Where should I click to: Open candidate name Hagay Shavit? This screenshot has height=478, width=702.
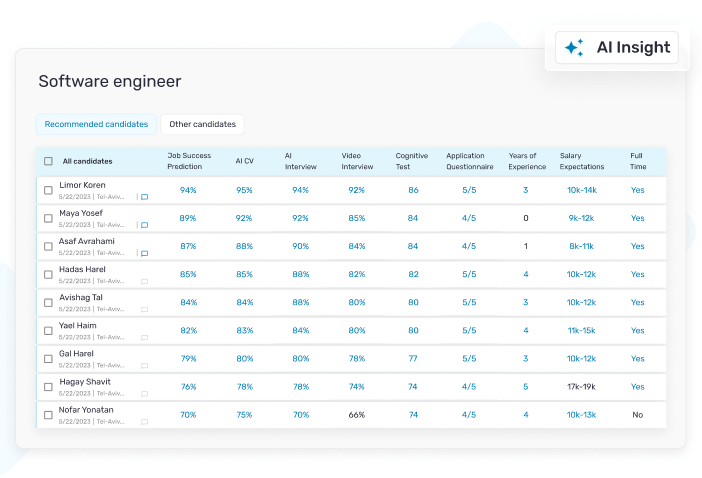pos(85,382)
